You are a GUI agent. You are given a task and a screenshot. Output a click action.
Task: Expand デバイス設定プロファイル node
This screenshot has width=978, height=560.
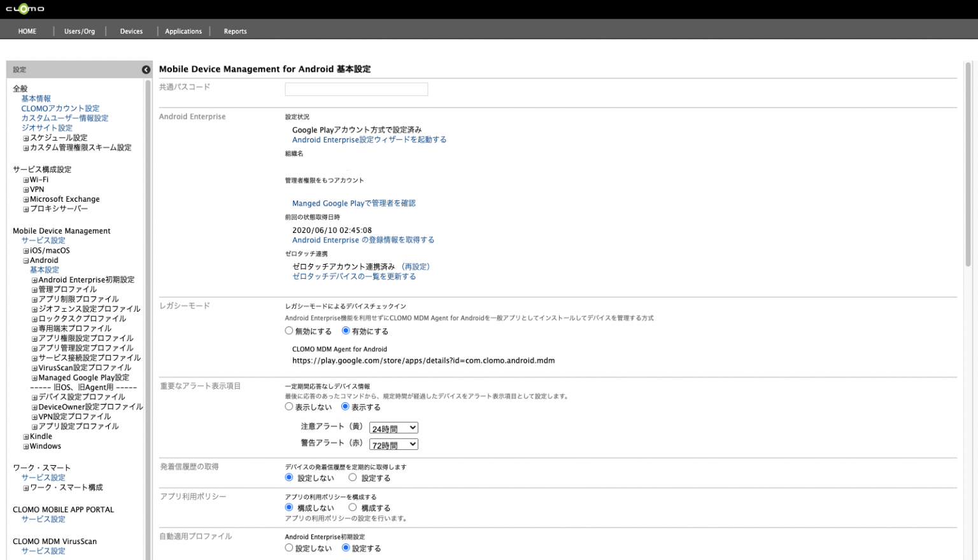[x=34, y=398]
